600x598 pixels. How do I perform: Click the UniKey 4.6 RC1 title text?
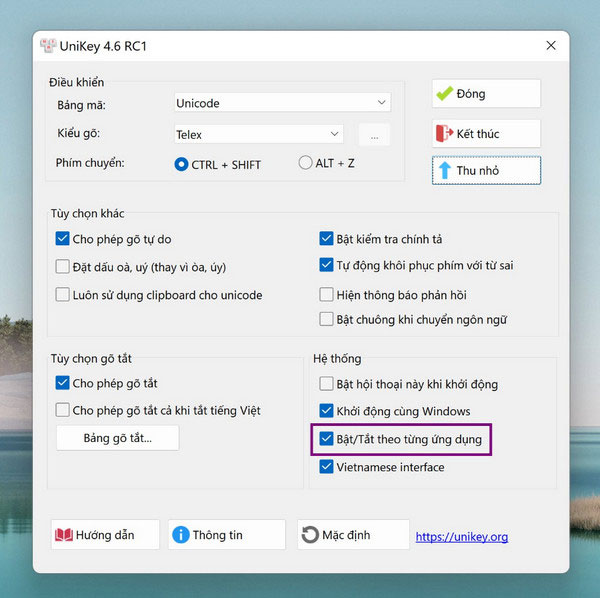[103, 46]
